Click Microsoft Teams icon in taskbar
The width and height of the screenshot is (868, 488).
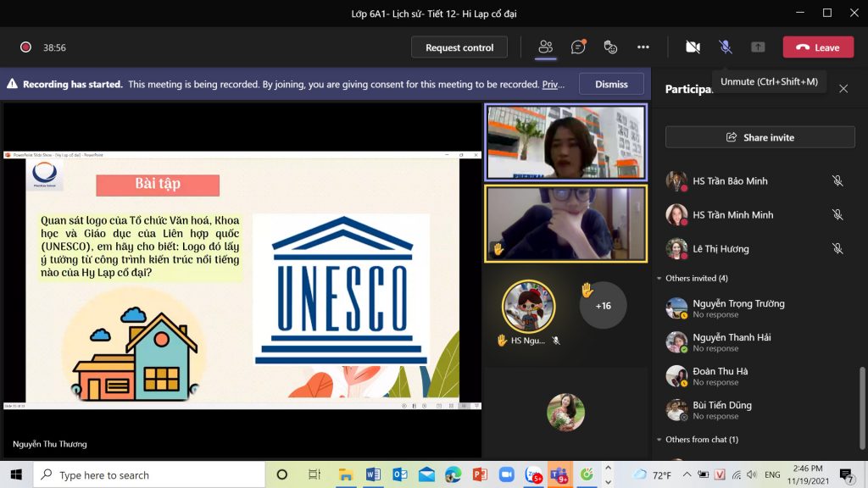tap(559, 474)
